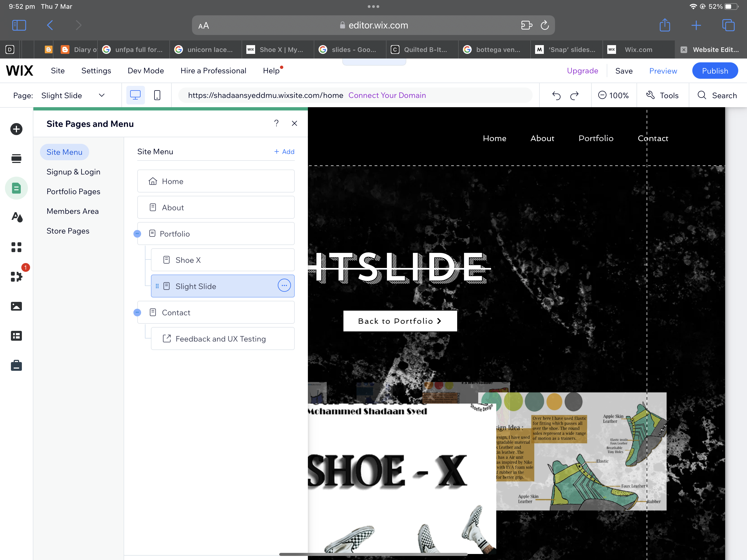
Task: Open the Media image icon in sidebar
Action: [x=16, y=306]
